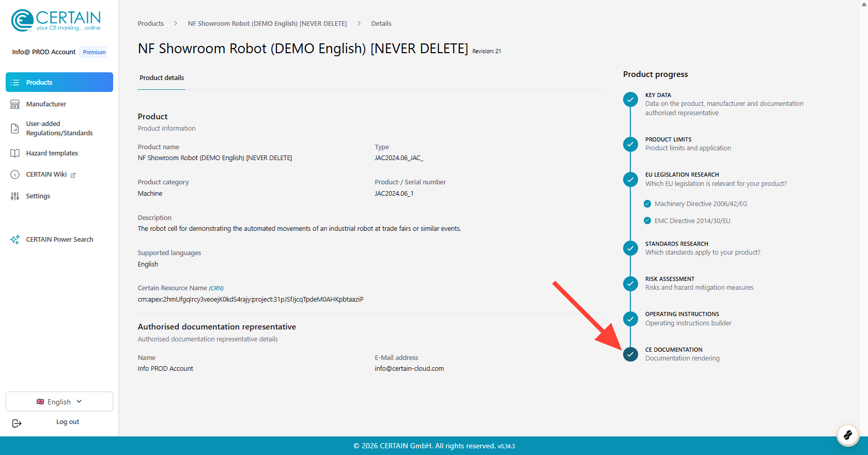Viewport: 868px width, 455px height.
Task: Click the Info@ PROD Account name
Action: (44, 52)
